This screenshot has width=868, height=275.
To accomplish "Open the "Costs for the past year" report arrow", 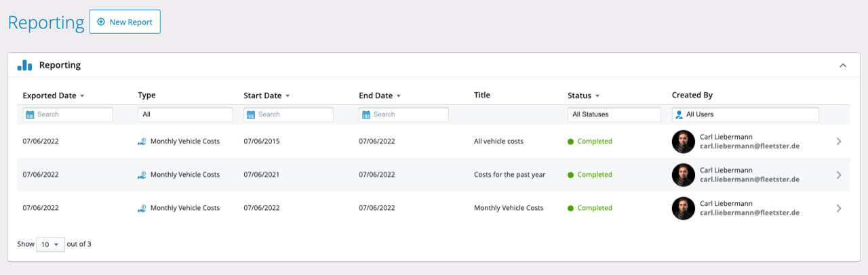I will pos(839,175).
